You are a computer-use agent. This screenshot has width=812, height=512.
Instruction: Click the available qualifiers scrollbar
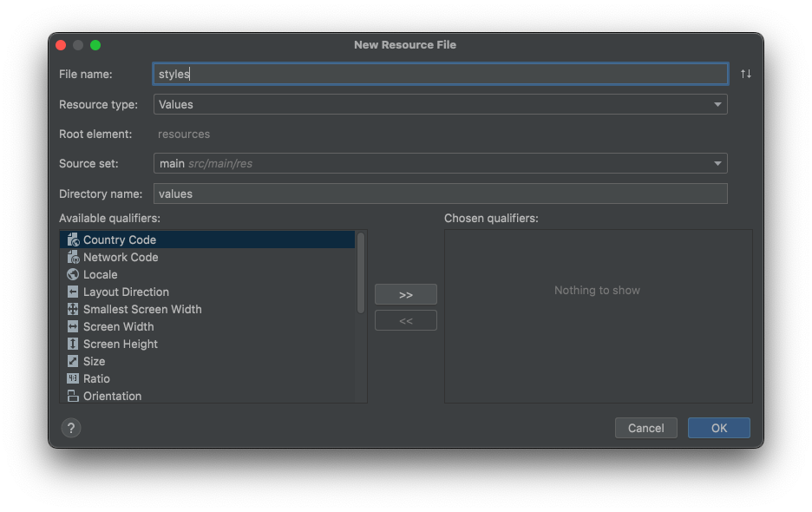pyautogui.click(x=361, y=273)
